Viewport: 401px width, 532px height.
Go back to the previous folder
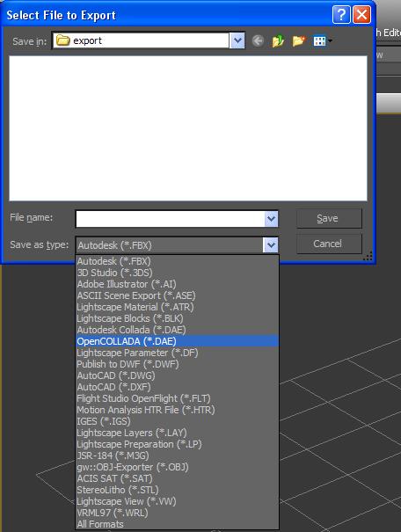258,40
